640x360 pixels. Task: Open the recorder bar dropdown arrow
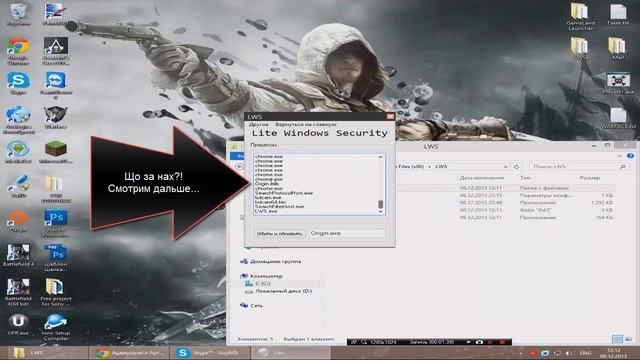click(x=469, y=342)
